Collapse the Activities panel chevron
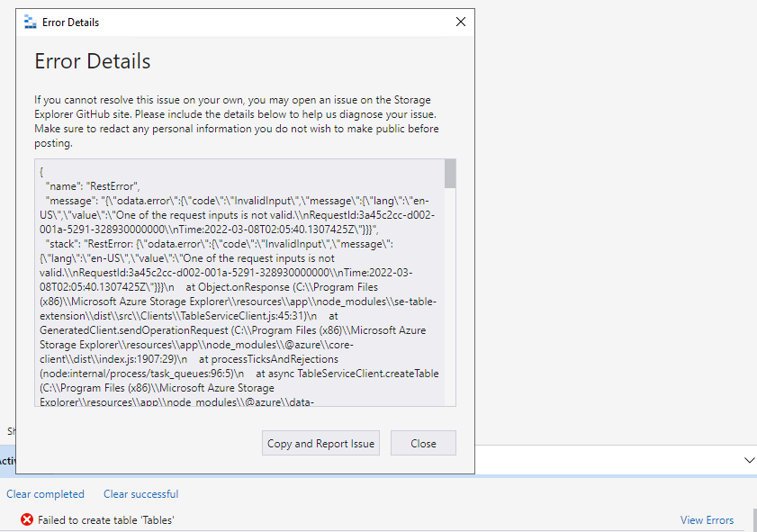The height and width of the screenshot is (532, 757). pos(749,460)
